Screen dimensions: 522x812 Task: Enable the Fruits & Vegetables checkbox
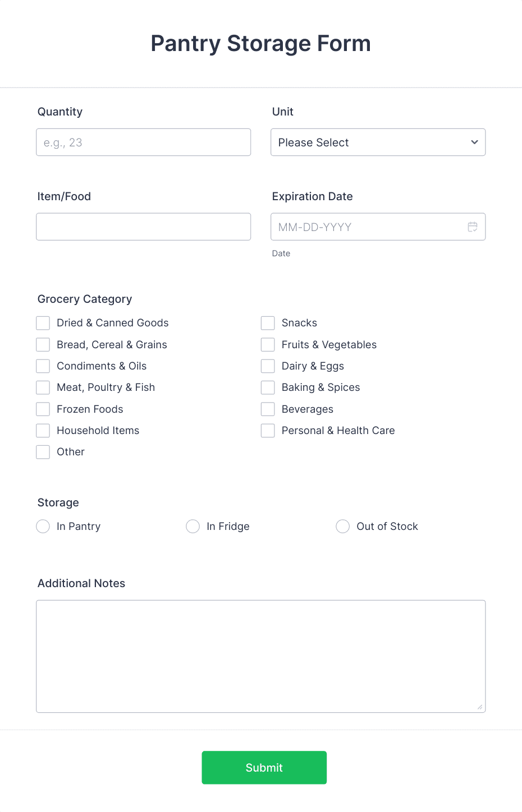pyautogui.click(x=268, y=344)
